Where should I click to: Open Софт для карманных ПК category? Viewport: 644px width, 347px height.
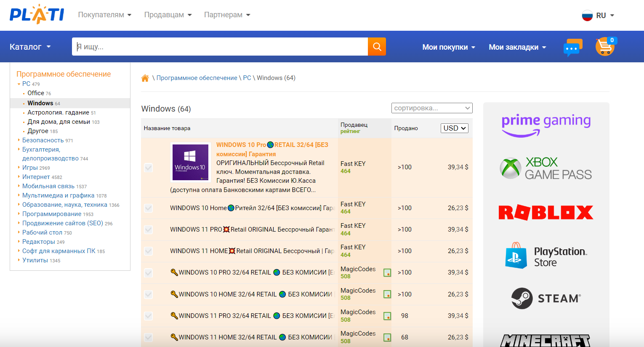59,251
